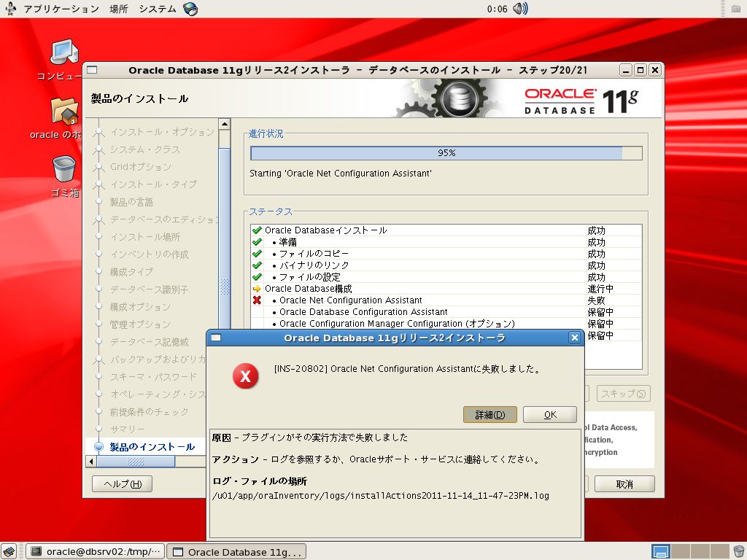Click the 詳細(D) details button

point(490,414)
